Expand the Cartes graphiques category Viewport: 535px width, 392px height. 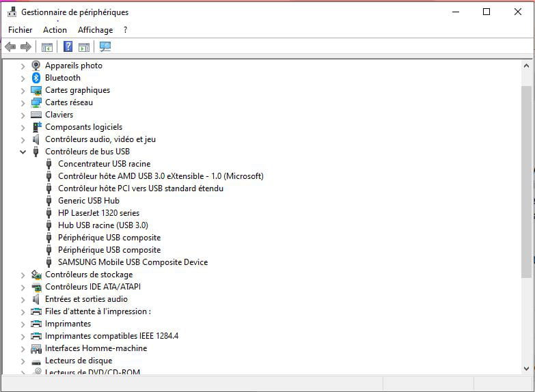pyautogui.click(x=23, y=90)
